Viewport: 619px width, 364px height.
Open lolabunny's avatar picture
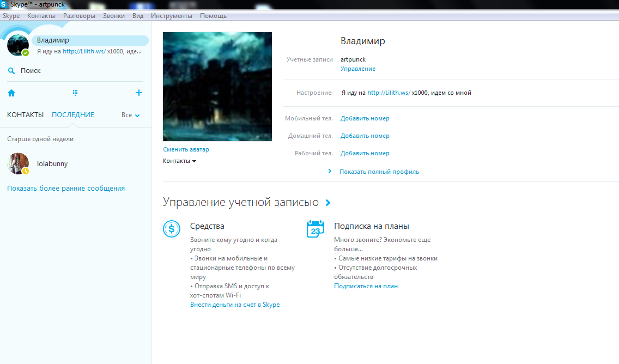18,163
